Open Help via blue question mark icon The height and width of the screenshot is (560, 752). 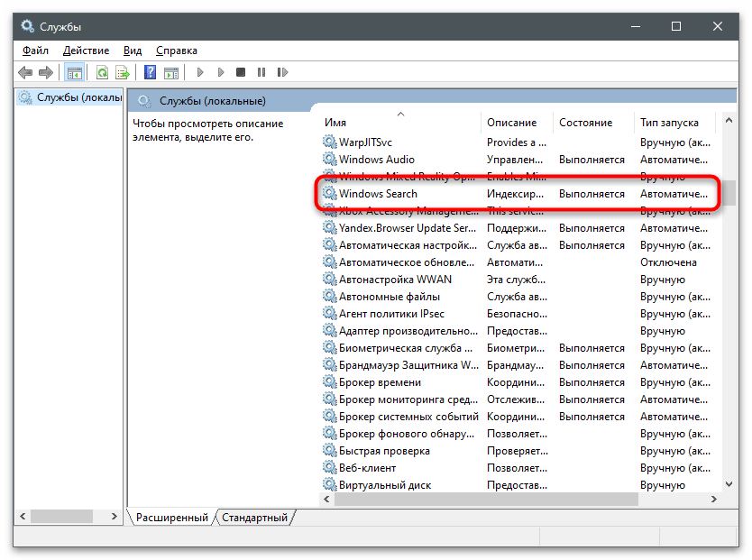(150, 72)
